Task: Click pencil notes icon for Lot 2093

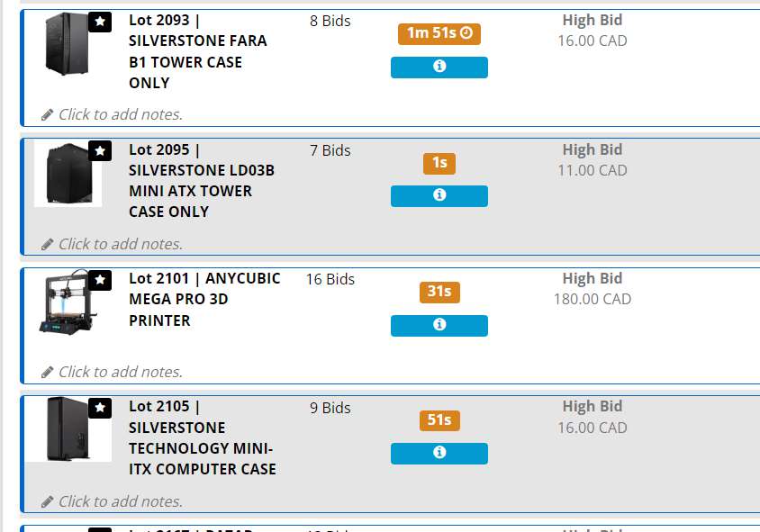Action: click(x=48, y=115)
